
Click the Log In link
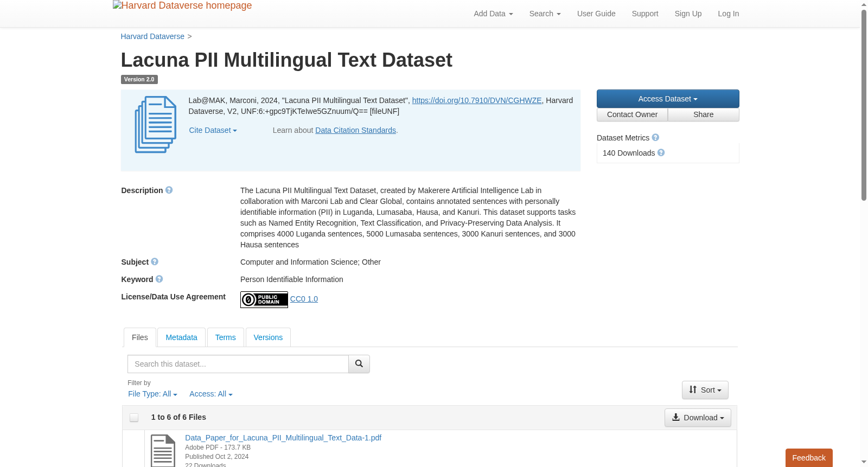[729, 14]
